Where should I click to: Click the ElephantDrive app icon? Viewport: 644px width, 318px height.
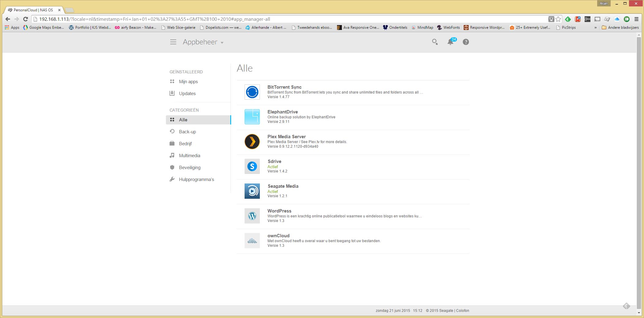pyautogui.click(x=252, y=117)
